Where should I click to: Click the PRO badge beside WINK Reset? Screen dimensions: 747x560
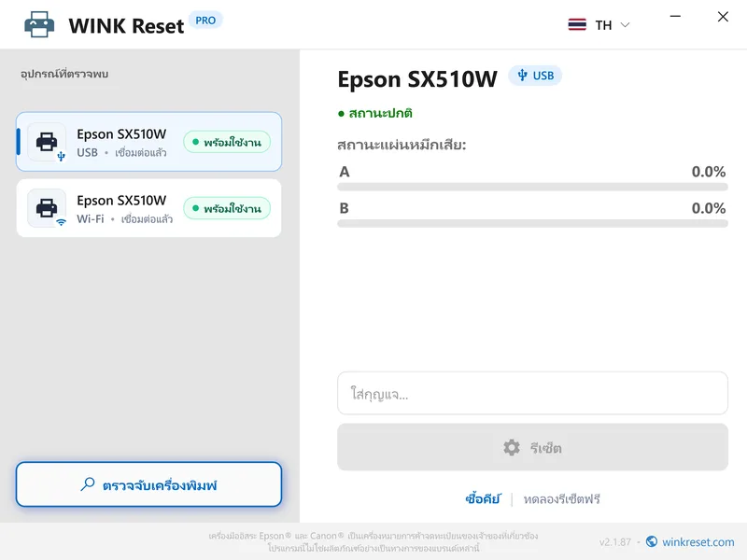(205, 21)
